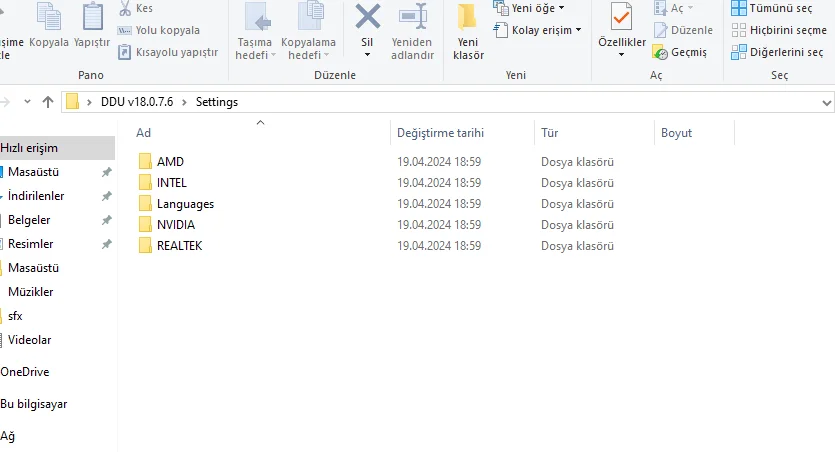Open Belgeler in the navigation pane
Image resolution: width=835 pixels, height=452 pixels.
click(29, 220)
